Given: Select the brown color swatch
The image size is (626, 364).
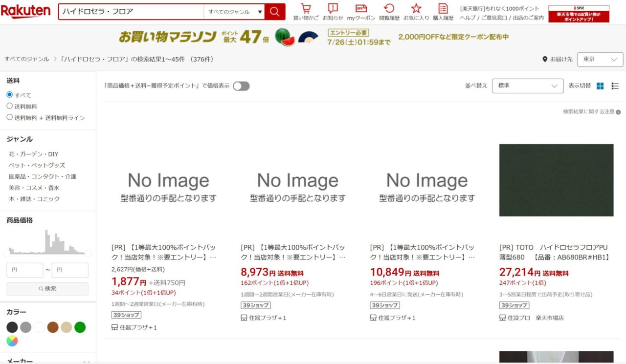Looking at the screenshot, I should click(x=53, y=327).
